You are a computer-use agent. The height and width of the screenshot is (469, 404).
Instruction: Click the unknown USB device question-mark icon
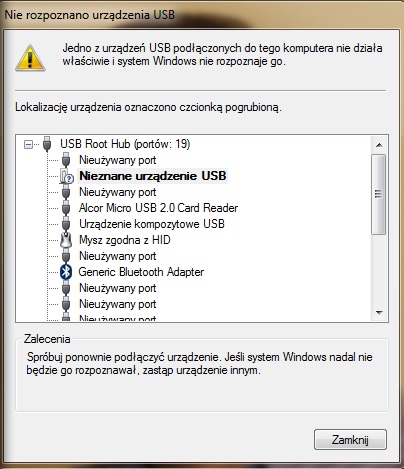pos(66,176)
